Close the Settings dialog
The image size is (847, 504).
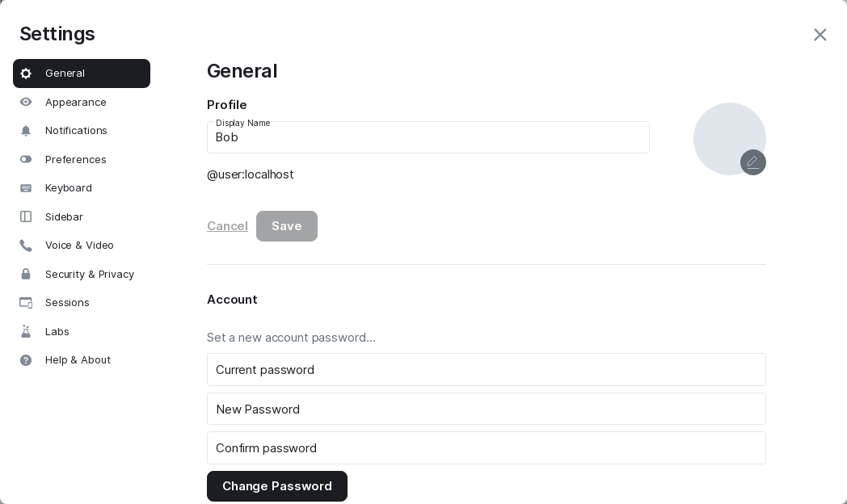(820, 35)
